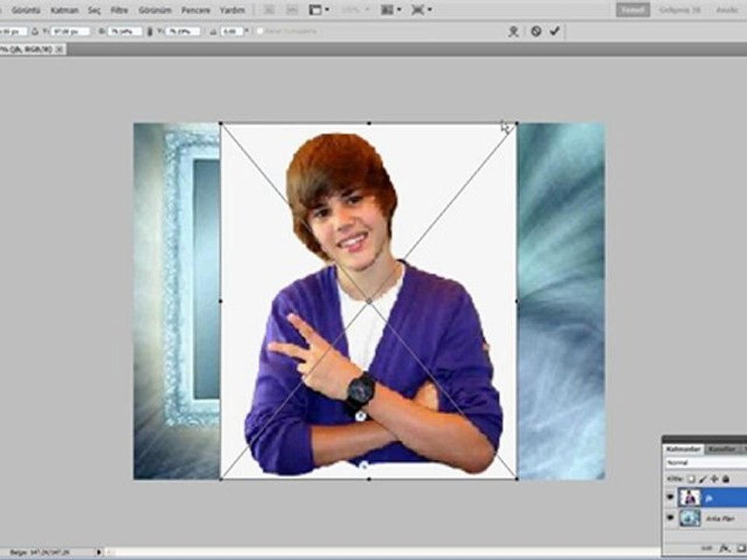Open the Katman menu
This screenshot has height=560, width=747.
pyautogui.click(x=65, y=10)
